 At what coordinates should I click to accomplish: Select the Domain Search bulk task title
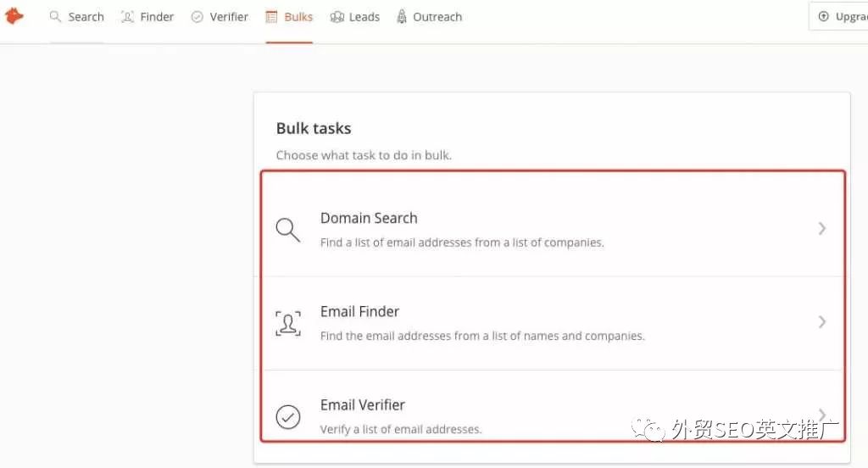pos(369,218)
